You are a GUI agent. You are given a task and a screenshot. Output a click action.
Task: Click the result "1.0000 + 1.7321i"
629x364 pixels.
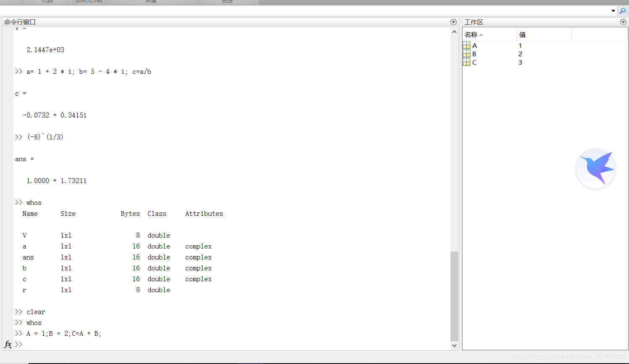(x=56, y=181)
